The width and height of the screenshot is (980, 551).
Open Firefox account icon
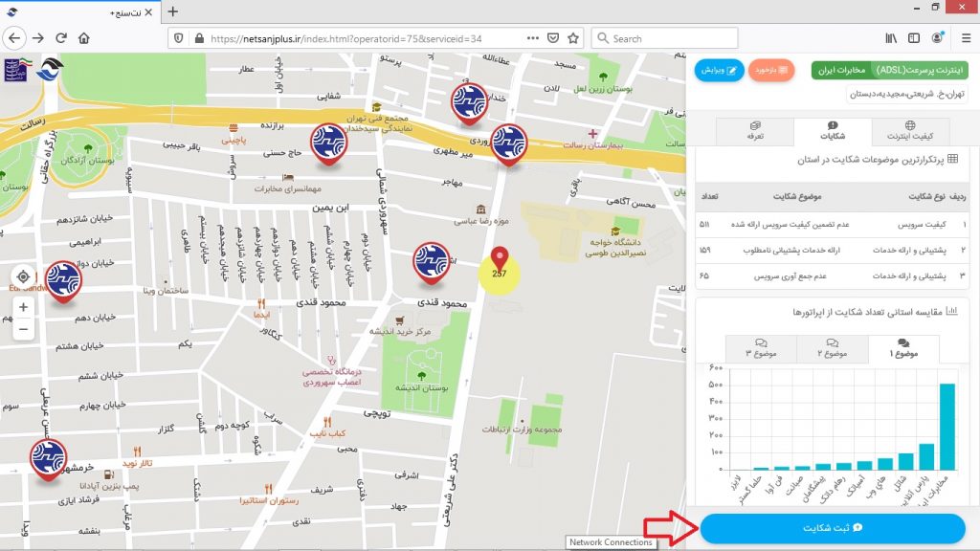tap(938, 37)
